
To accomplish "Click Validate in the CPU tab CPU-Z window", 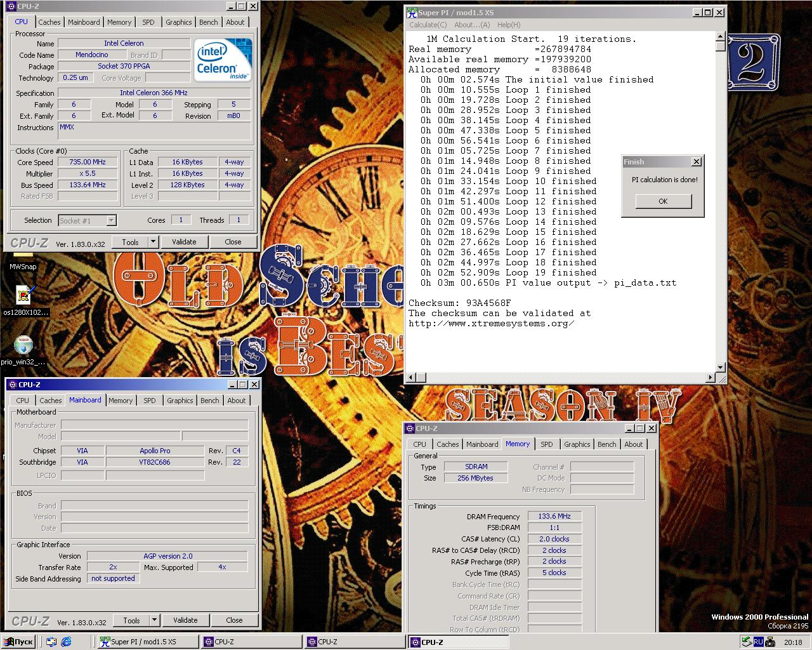I will [184, 242].
